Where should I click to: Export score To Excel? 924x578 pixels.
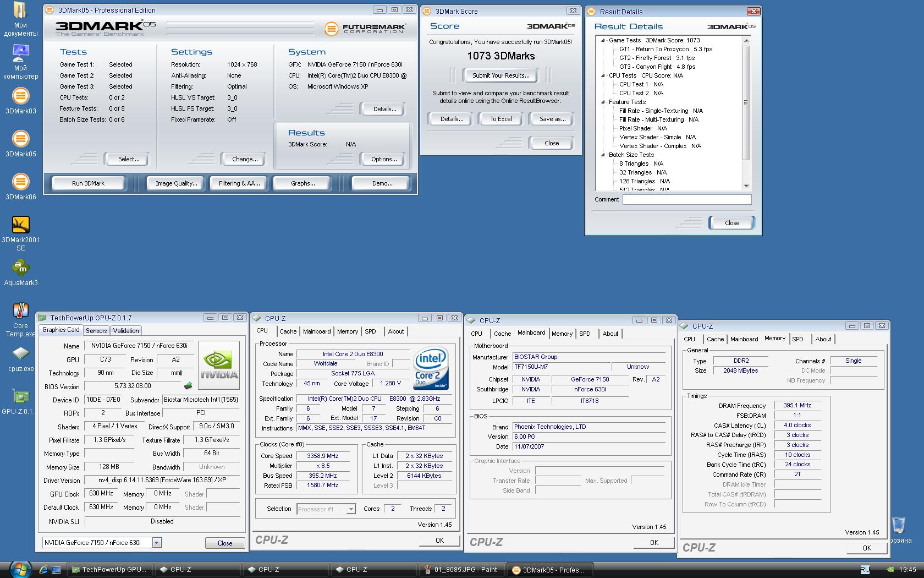click(501, 119)
